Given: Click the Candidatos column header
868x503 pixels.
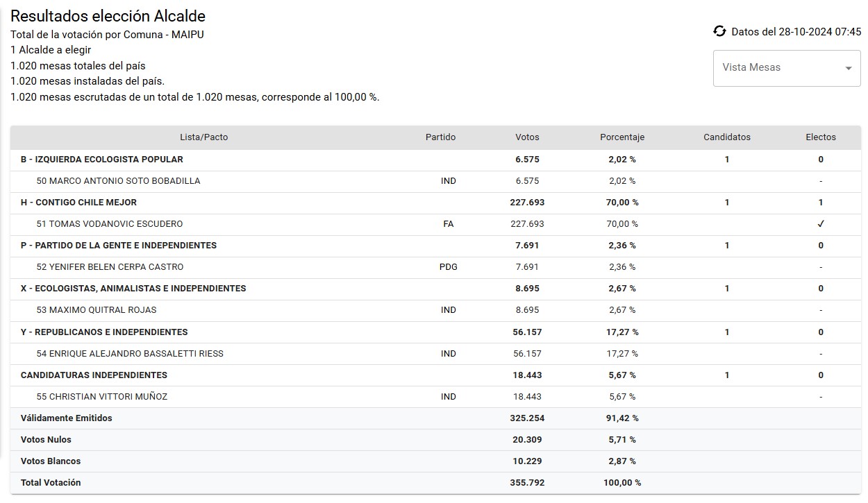Looking at the screenshot, I should tap(726, 137).
